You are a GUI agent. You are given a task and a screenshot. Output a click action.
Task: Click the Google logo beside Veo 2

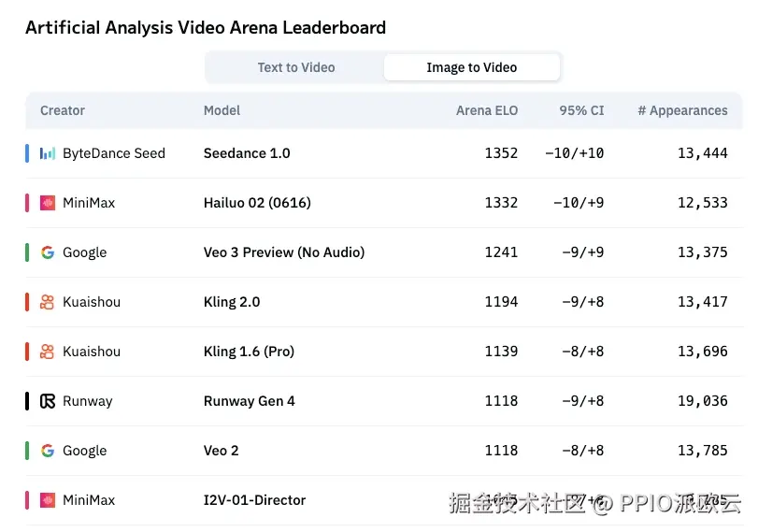coord(48,451)
